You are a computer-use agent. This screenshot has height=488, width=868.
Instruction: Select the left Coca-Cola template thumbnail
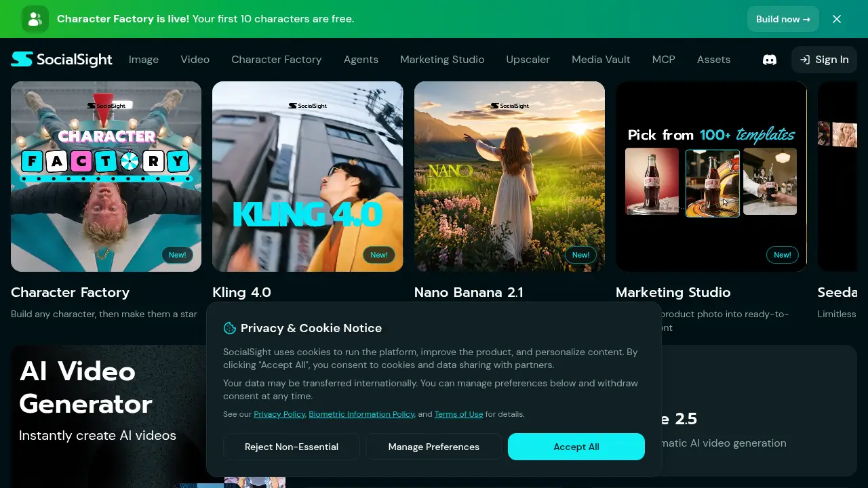tap(652, 182)
